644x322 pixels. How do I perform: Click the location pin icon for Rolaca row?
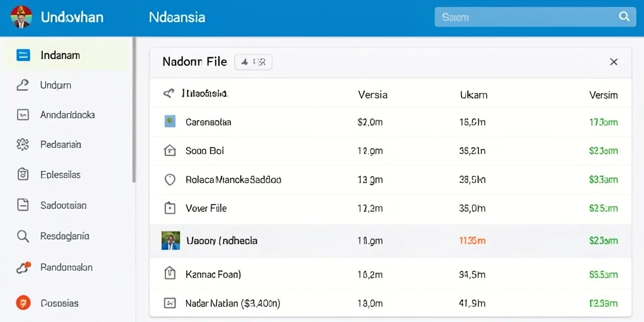pyautogui.click(x=170, y=179)
